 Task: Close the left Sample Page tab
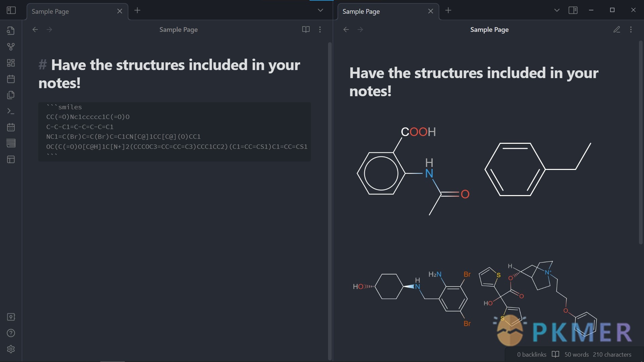pyautogui.click(x=120, y=11)
